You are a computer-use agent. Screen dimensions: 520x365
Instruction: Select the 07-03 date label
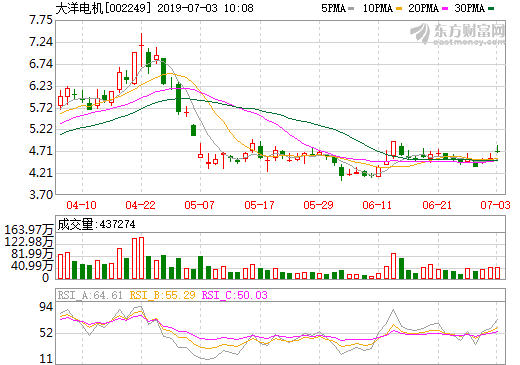pyautogui.click(x=495, y=205)
